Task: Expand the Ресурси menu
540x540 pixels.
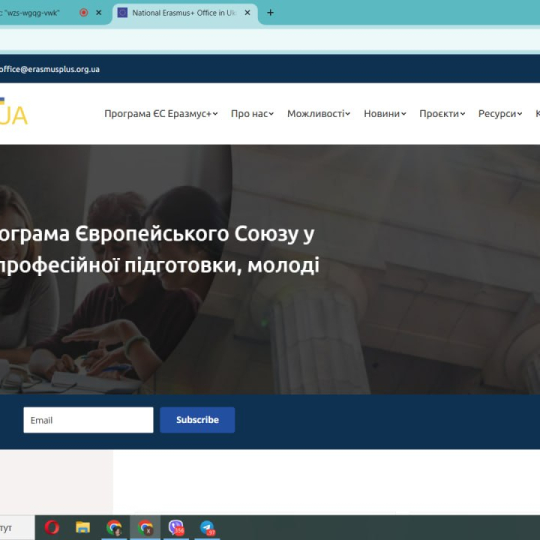Action: pos(500,114)
